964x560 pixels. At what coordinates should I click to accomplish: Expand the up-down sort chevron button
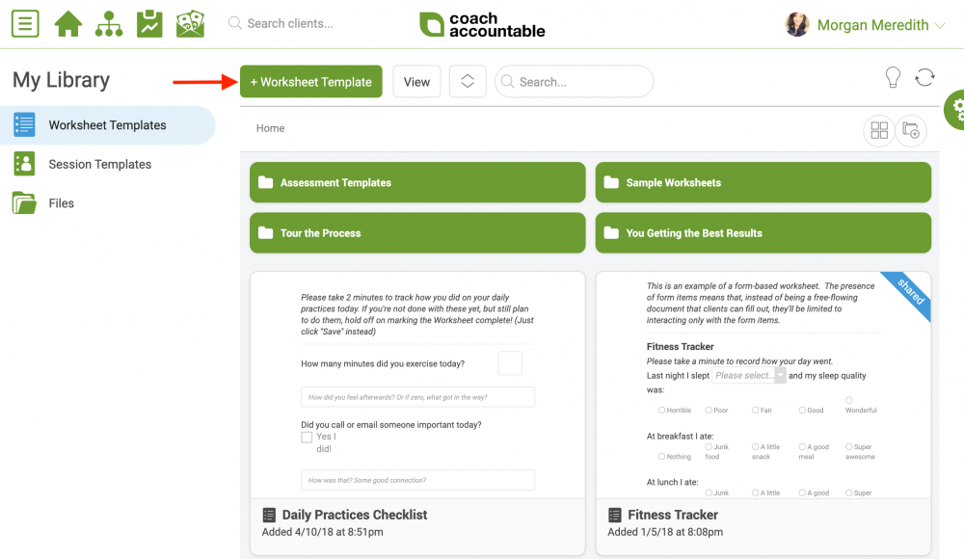[x=468, y=81]
